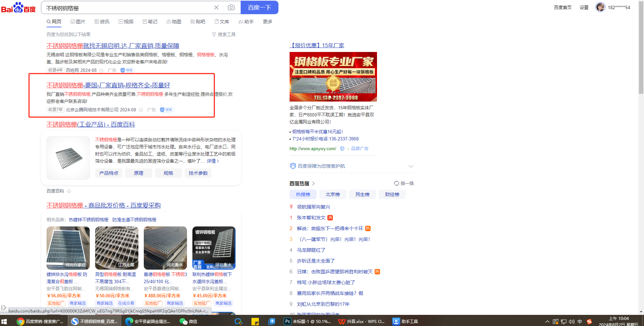Switch to the 图片 search tab
644x326 pixels.
pos(78,22)
